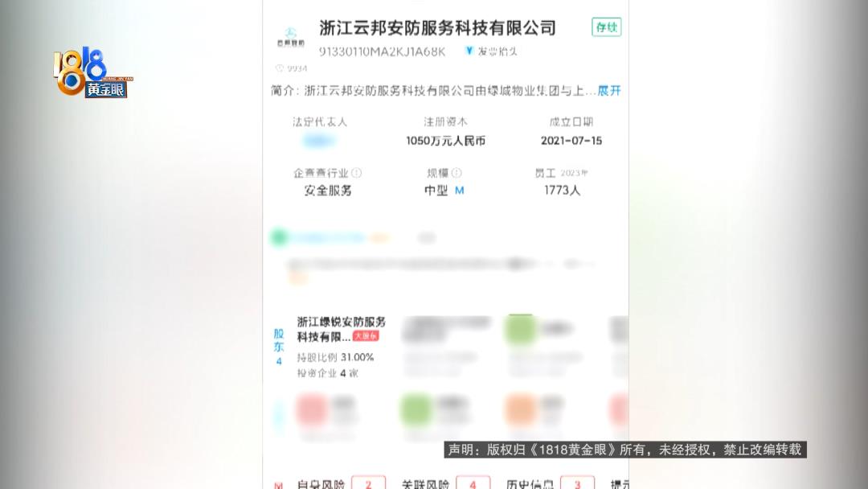868x489 pixels.
Task: Select the 安全服务 industry value
Action: click(x=328, y=191)
